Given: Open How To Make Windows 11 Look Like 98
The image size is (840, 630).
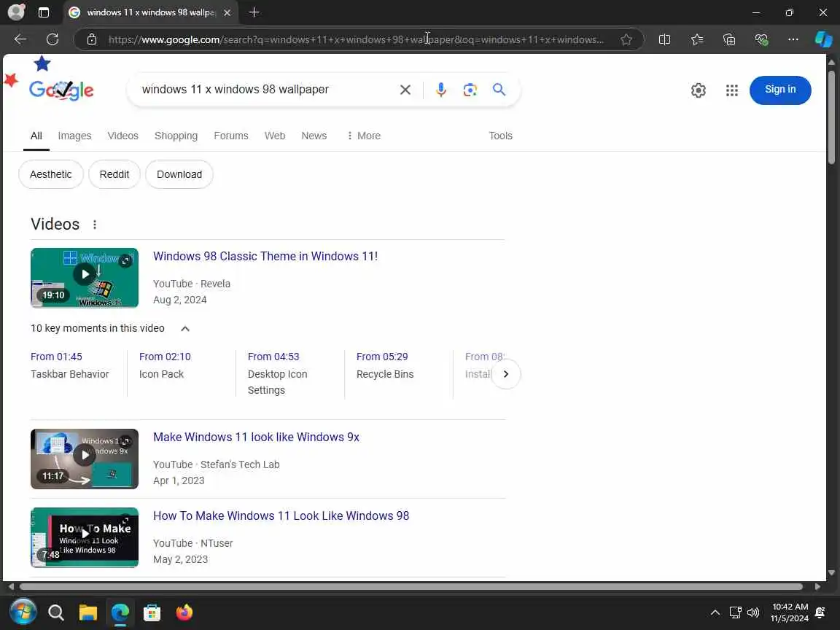Looking at the screenshot, I should [x=281, y=516].
